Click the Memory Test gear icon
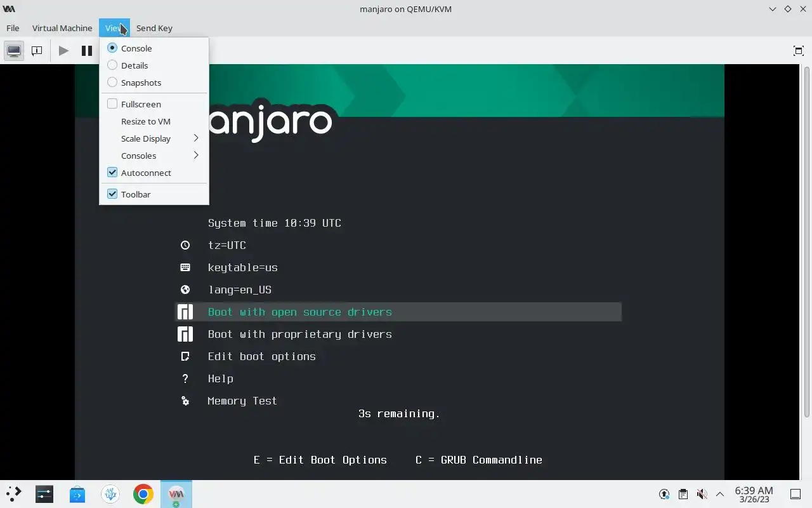The image size is (812, 508). click(185, 401)
